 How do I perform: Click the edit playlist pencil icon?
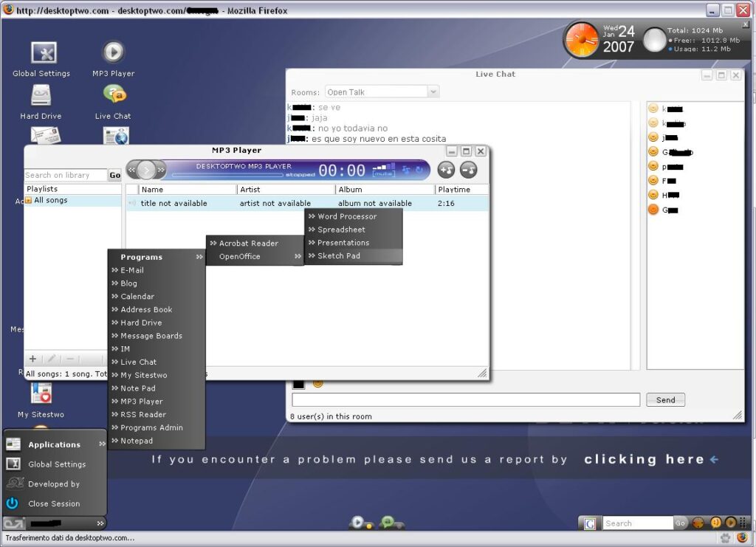click(52, 359)
